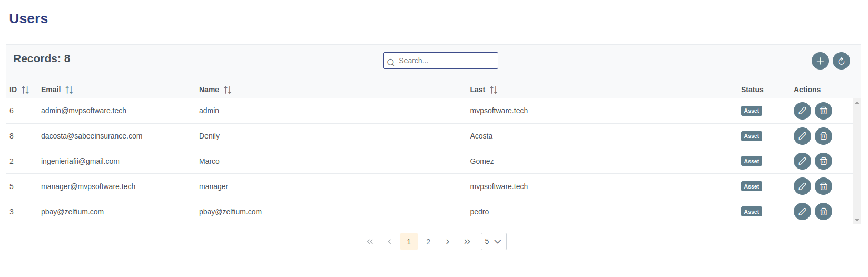Sort users by Name column
This screenshot has height=277, width=868.
pyautogui.click(x=228, y=90)
